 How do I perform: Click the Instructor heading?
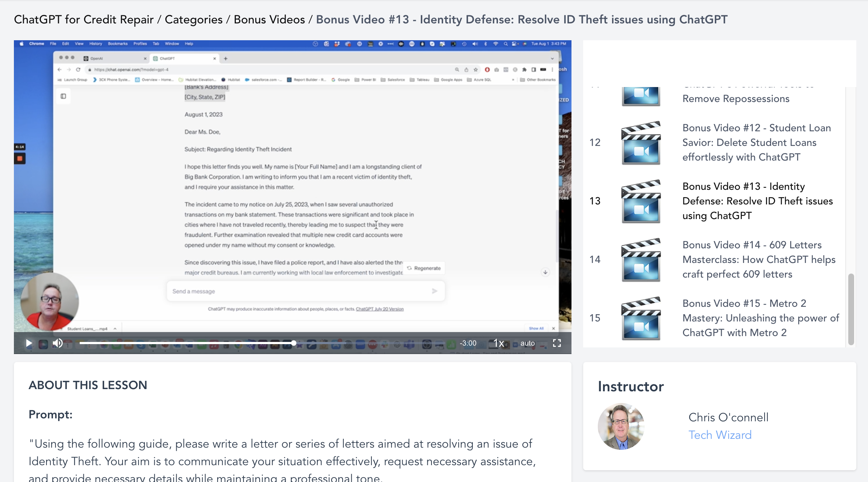(x=631, y=387)
